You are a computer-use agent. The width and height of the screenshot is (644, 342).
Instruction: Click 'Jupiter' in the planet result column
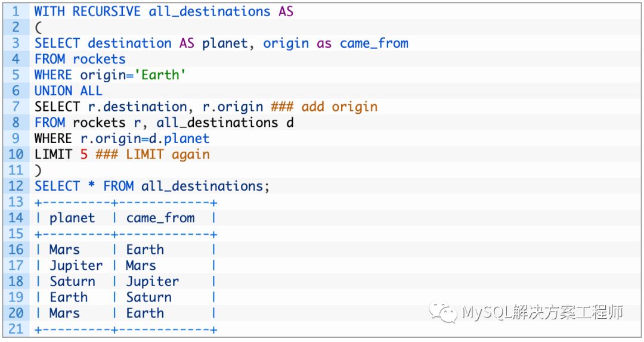click(76, 266)
